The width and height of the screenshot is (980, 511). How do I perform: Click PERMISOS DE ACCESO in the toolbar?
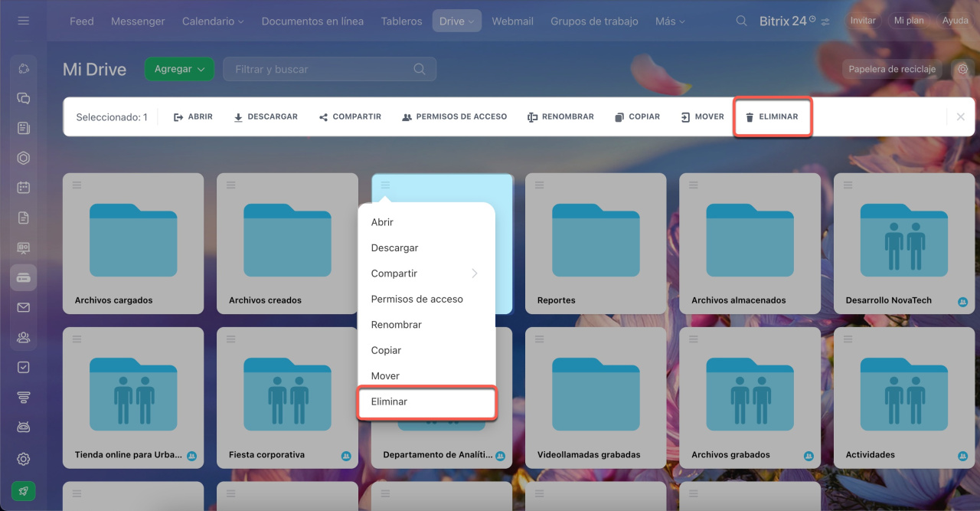tap(455, 117)
